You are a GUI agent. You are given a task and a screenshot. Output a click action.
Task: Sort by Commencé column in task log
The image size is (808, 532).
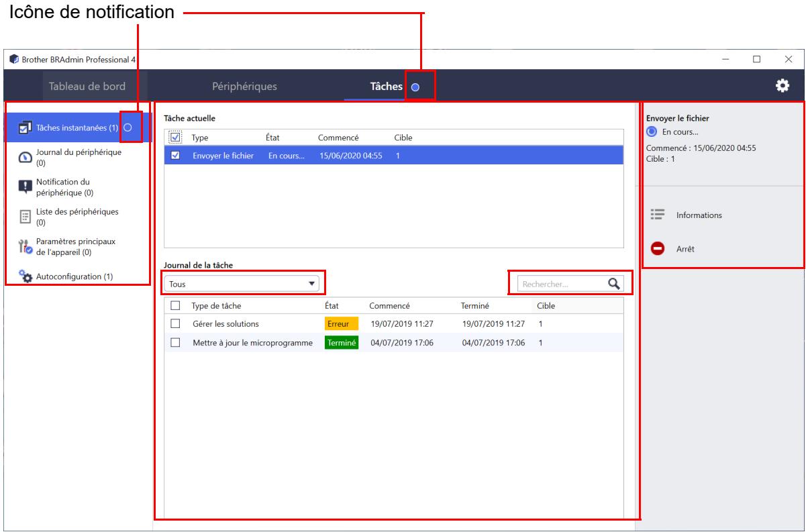point(390,306)
